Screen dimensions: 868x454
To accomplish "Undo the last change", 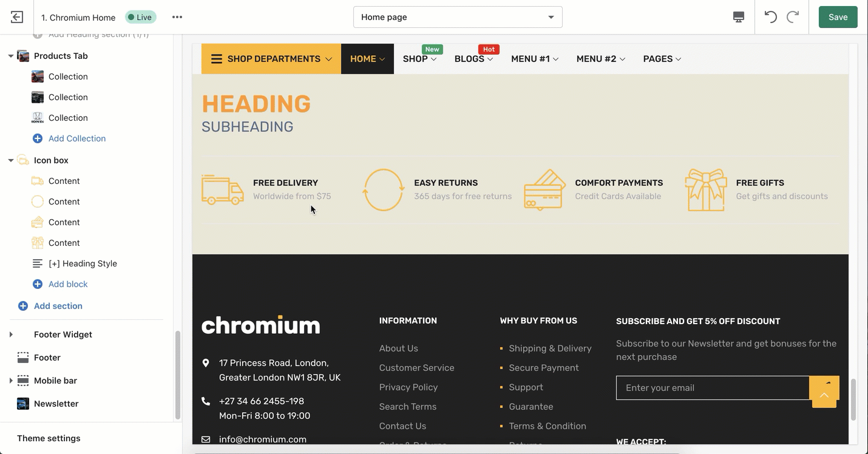I will [770, 17].
